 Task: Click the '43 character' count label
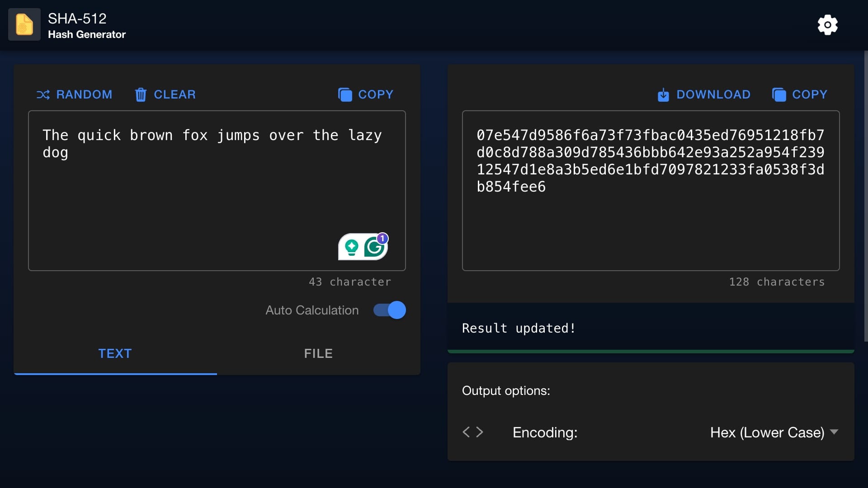350,282
